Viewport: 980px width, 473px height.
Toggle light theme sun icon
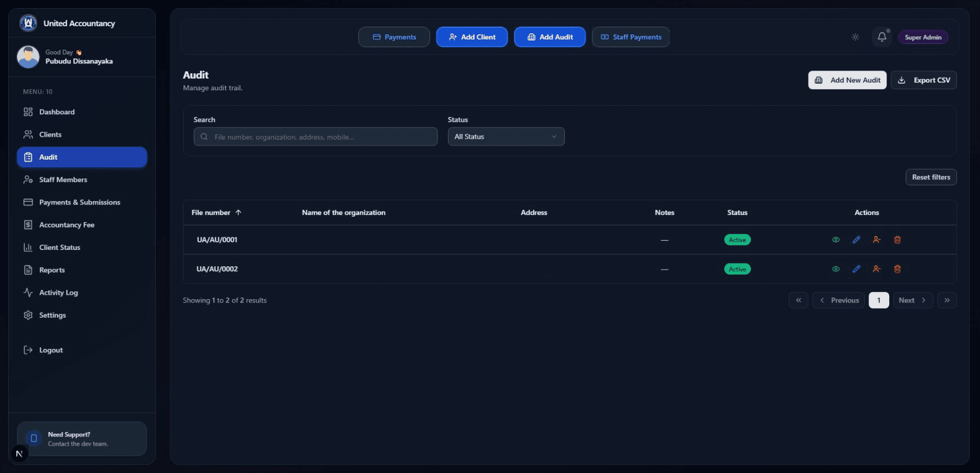click(x=855, y=37)
